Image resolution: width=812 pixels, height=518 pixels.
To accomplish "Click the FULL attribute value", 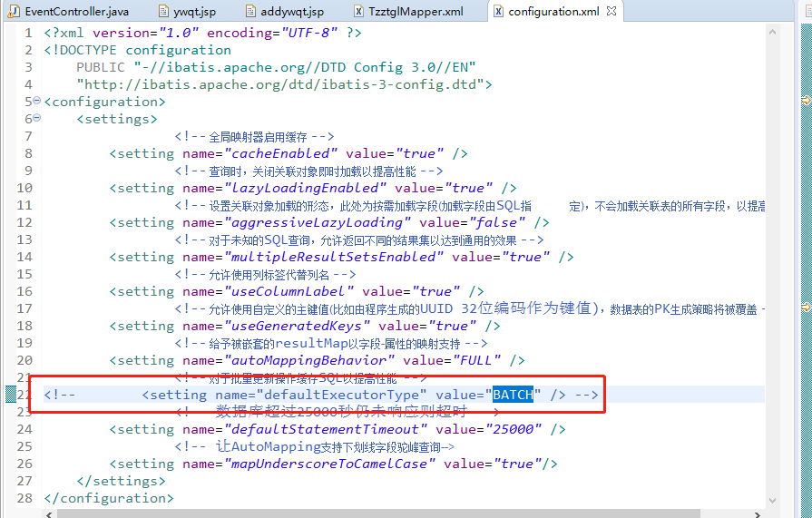I will (x=476, y=360).
